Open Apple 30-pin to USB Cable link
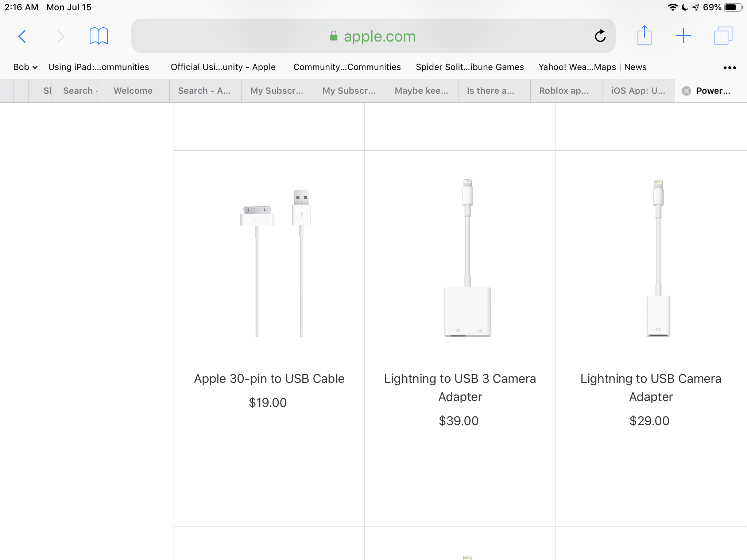This screenshot has height=560, width=747. [x=269, y=378]
